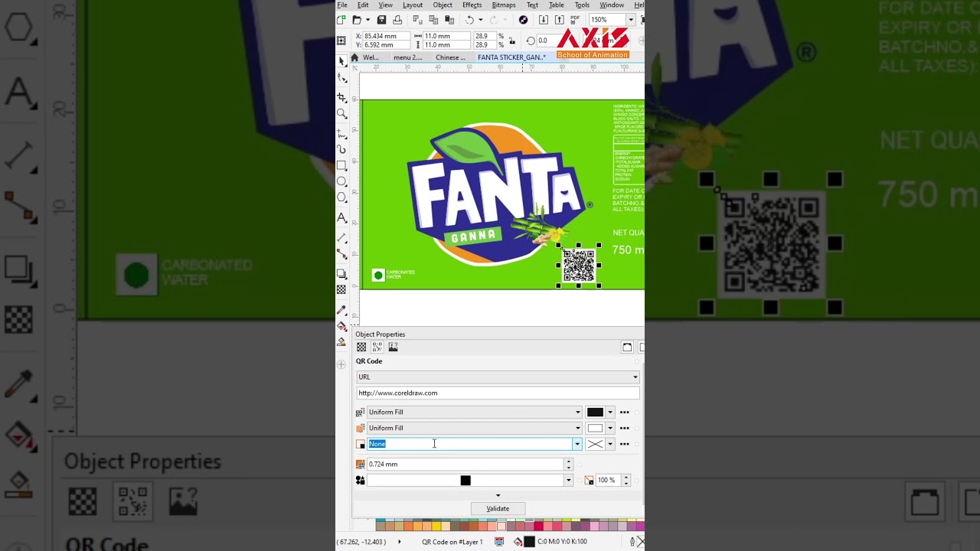Select the Shape tool

(341, 78)
